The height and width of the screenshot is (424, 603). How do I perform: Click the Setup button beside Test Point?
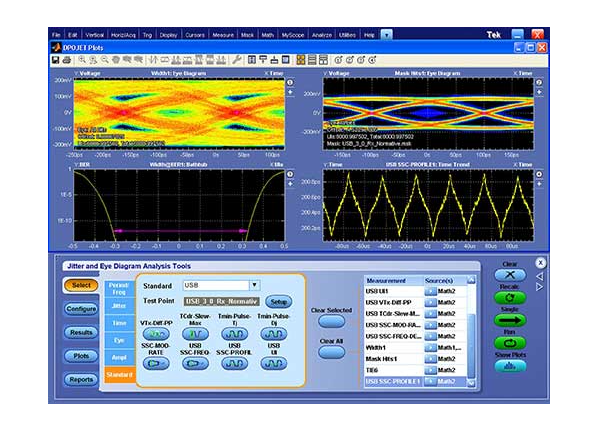click(x=279, y=301)
